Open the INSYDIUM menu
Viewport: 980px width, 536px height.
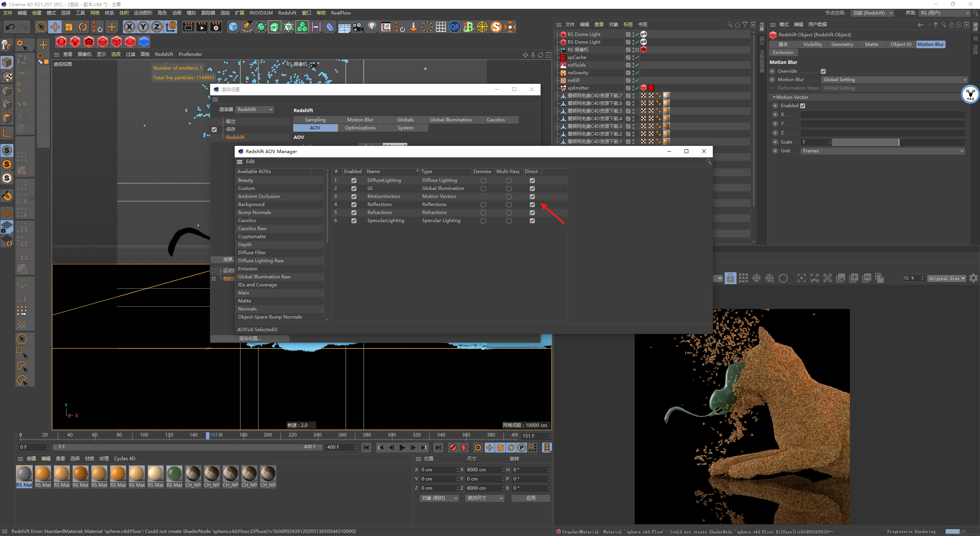click(261, 13)
